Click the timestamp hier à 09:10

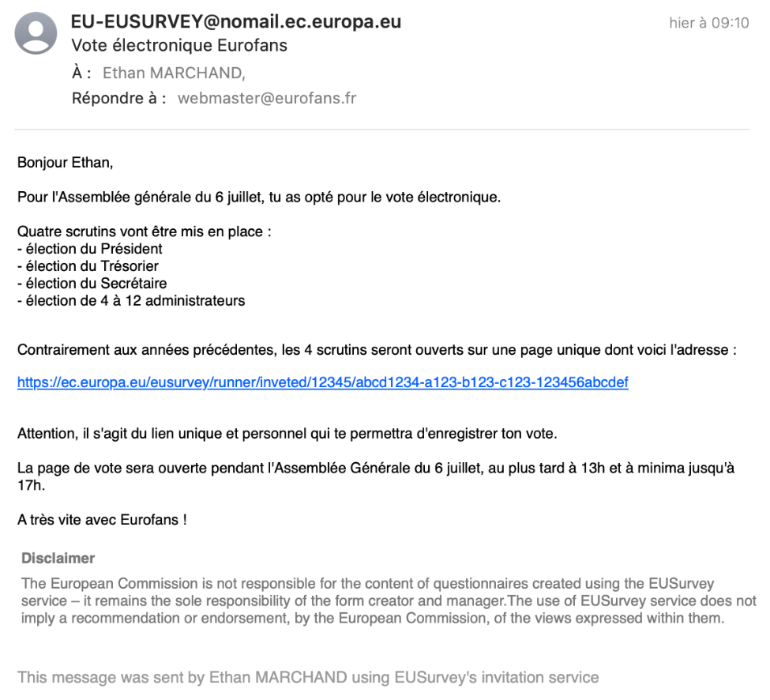point(708,24)
